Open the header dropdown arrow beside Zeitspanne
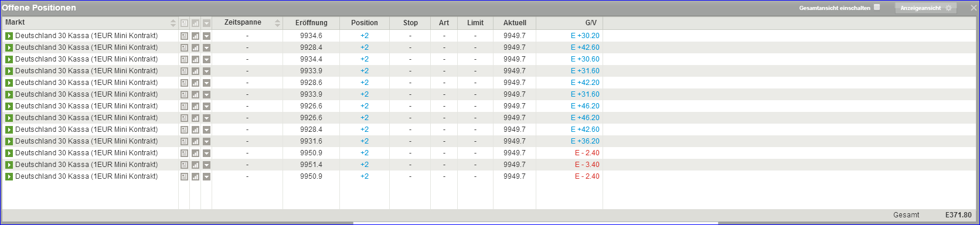Viewport: 980px width, 225px height. coord(206,23)
